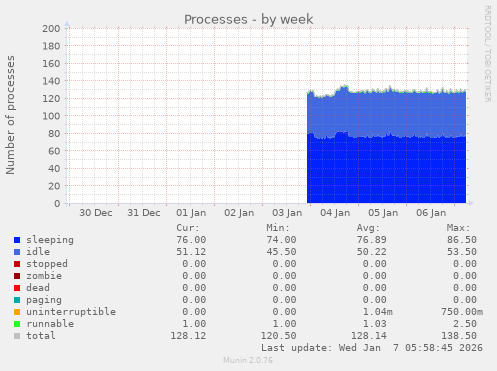Click total maximum value 138.50
This screenshot has height=371, width=497.
(x=459, y=336)
